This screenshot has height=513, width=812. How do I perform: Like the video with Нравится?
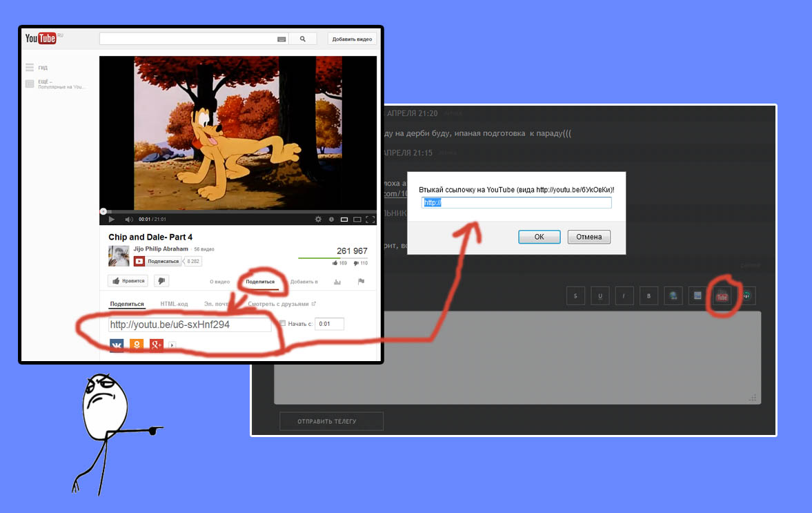click(x=128, y=281)
